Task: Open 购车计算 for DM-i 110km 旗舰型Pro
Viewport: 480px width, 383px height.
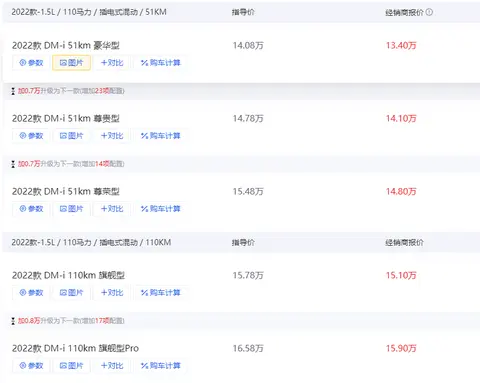Action: [161, 366]
